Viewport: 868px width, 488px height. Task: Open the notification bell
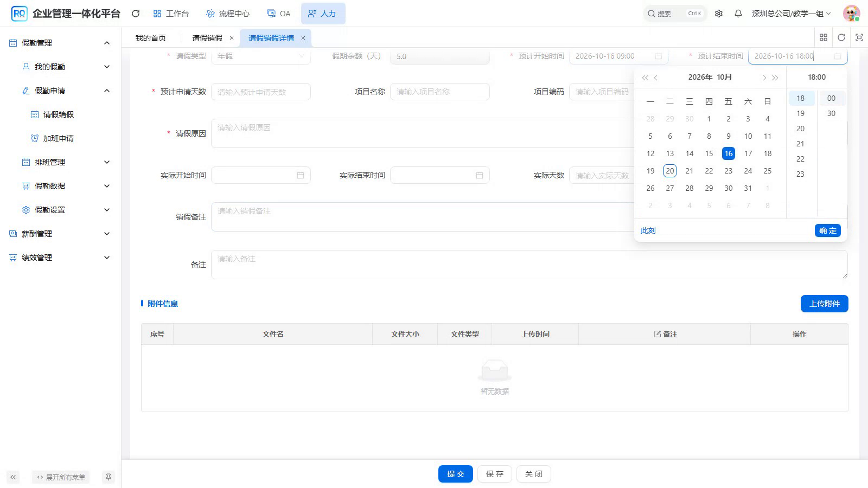738,14
